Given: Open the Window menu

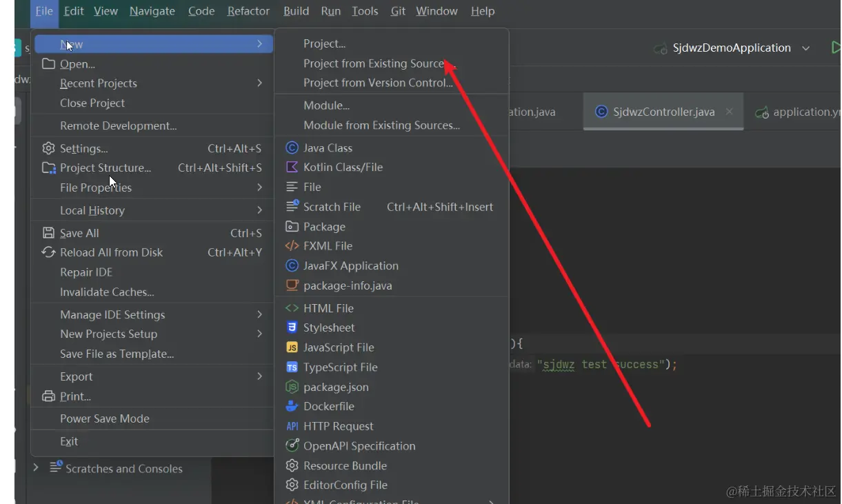Looking at the screenshot, I should coord(437,11).
